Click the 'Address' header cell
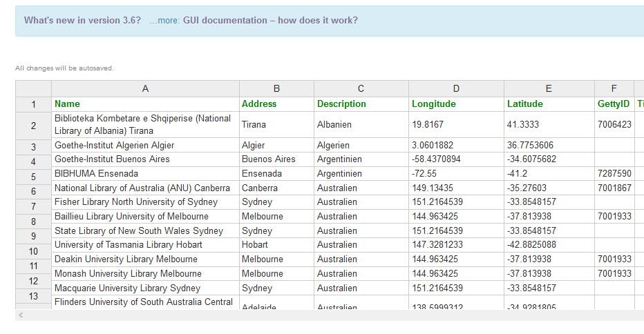 pyautogui.click(x=276, y=104)
